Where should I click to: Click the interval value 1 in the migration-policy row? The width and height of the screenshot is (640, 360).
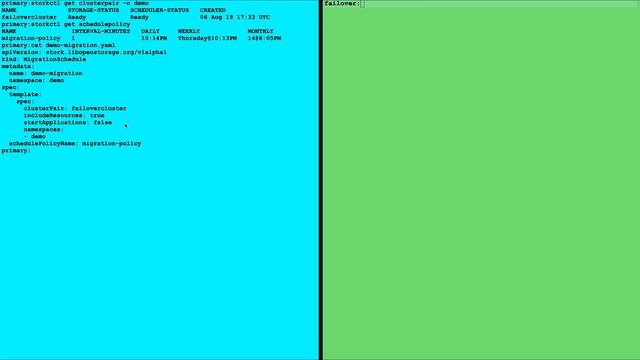point(73,38)
